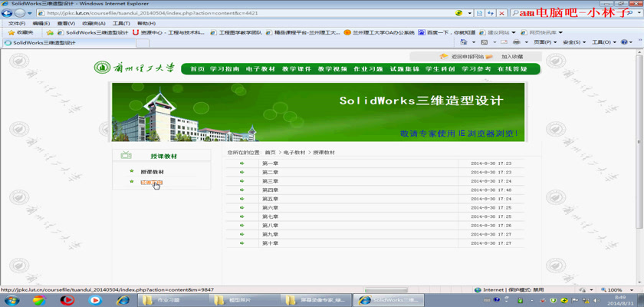Open 在线答疑 in navigation bar
644x307 pixels.
click(512, 69)
